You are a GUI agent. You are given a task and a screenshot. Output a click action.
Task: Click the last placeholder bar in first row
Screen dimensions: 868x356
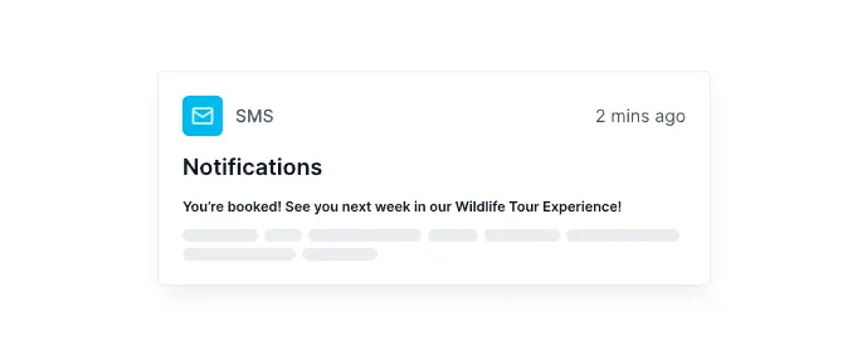(623, 235)
